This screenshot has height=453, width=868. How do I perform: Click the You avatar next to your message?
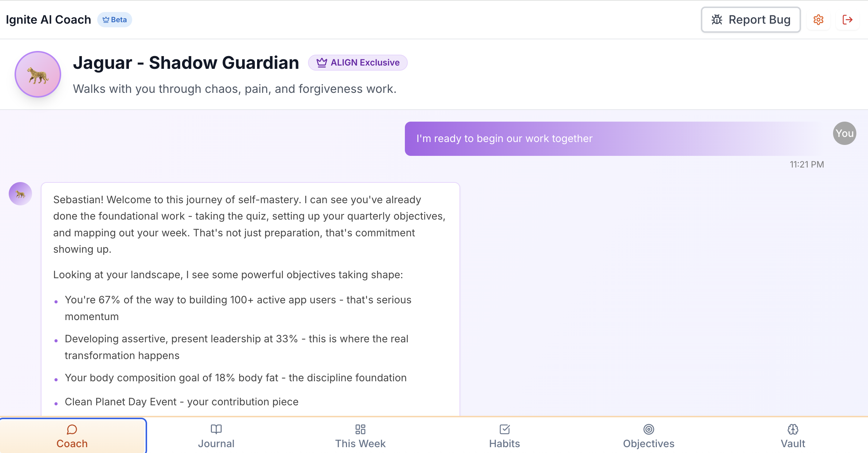tap(844, 133)
